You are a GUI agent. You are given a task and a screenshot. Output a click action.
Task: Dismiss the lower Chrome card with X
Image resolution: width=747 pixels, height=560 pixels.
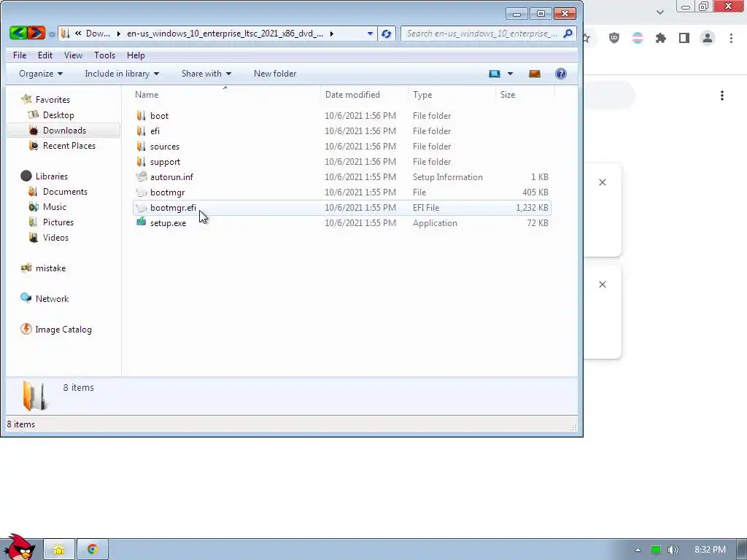603,284
